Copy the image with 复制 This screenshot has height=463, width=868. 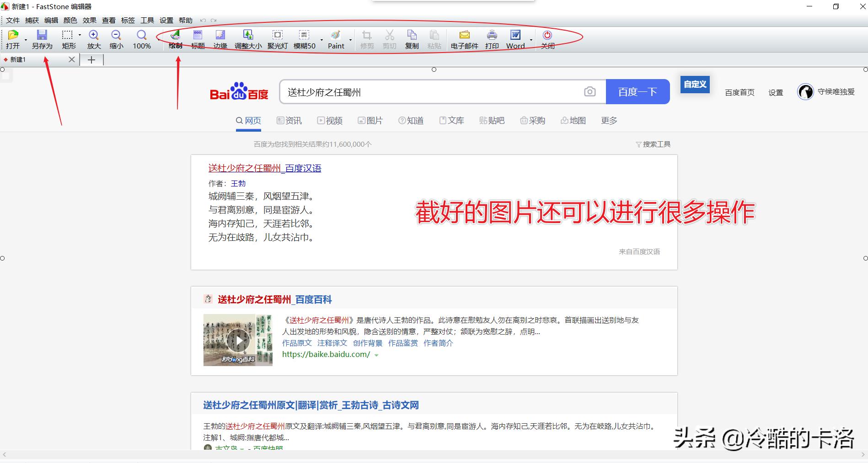[x=411, y=39]
